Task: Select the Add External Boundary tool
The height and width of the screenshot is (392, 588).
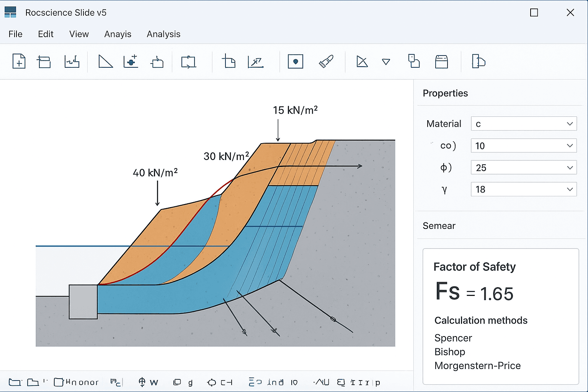Action: coord(72,61)
